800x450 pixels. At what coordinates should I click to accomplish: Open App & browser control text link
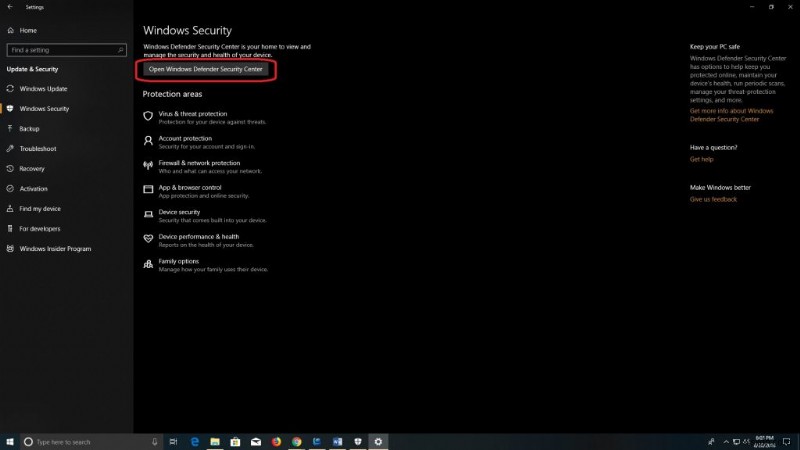pyautogui.click(x=190, y=187)
